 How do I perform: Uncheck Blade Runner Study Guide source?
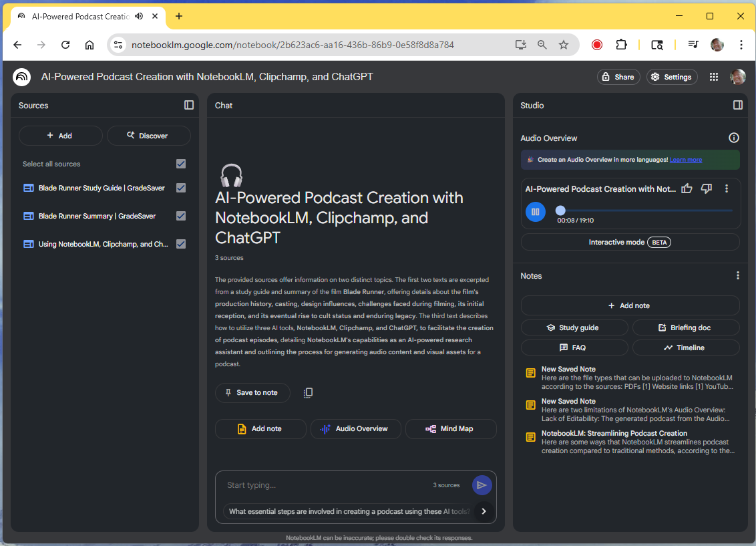[181, 188]
